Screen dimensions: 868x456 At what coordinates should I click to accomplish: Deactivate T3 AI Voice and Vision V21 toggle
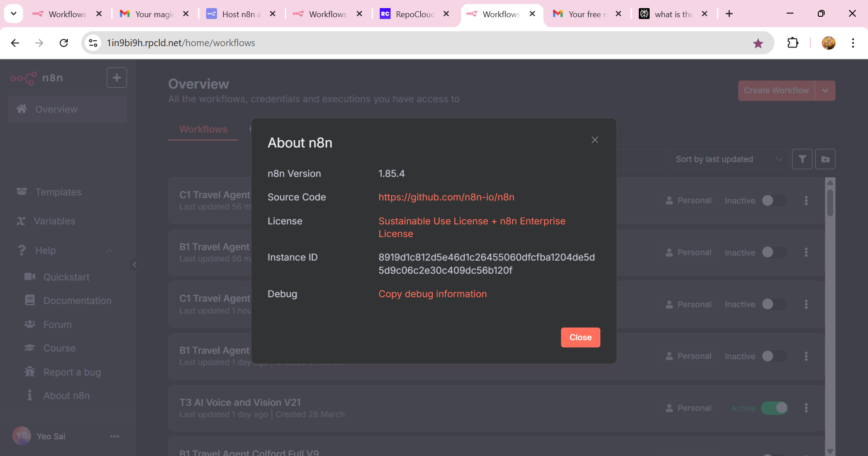click(774, 408)
